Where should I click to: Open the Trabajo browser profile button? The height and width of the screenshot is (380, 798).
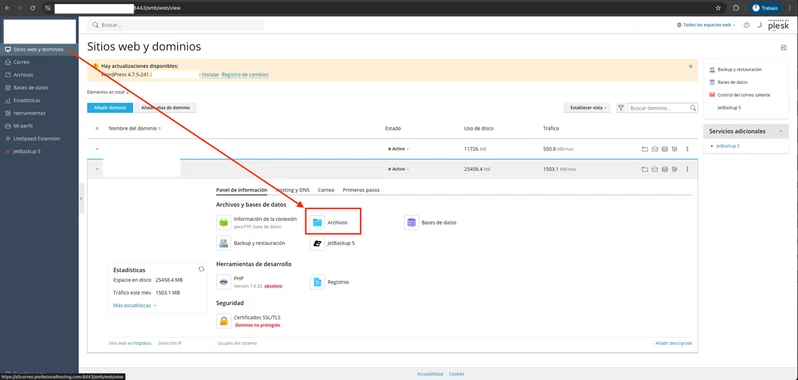pyautogui.click(x=765, y=8)
